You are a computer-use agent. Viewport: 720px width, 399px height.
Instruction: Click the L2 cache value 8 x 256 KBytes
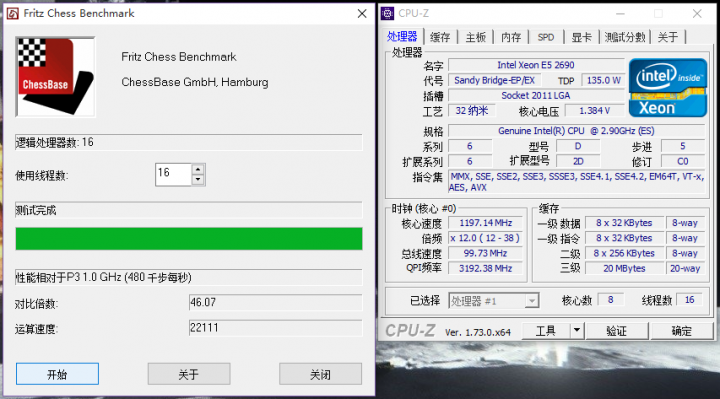624,253
